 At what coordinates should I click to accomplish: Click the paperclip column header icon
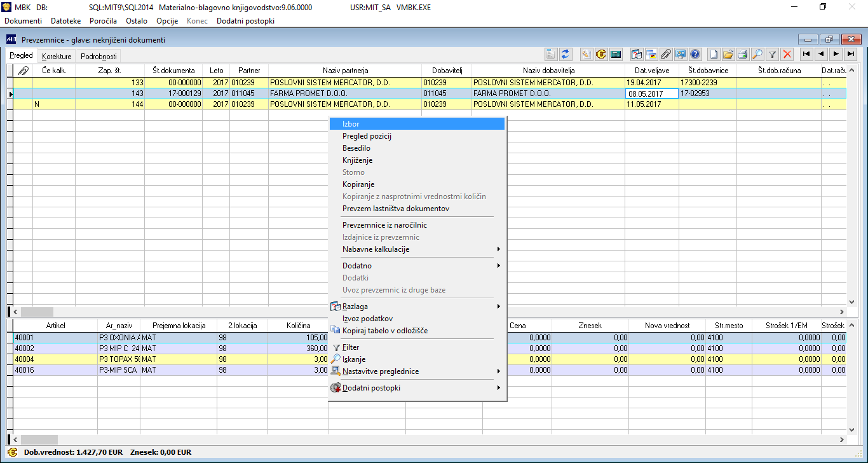pos(24,71)
